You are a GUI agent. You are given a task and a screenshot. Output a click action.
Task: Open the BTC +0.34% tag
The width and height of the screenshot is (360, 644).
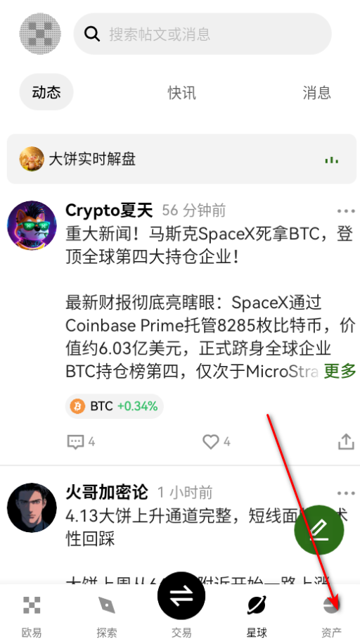[x=114, y=406]
